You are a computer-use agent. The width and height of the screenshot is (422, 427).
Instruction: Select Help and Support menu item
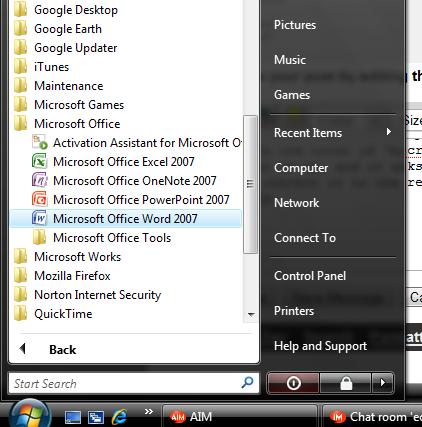pos(320,346)
